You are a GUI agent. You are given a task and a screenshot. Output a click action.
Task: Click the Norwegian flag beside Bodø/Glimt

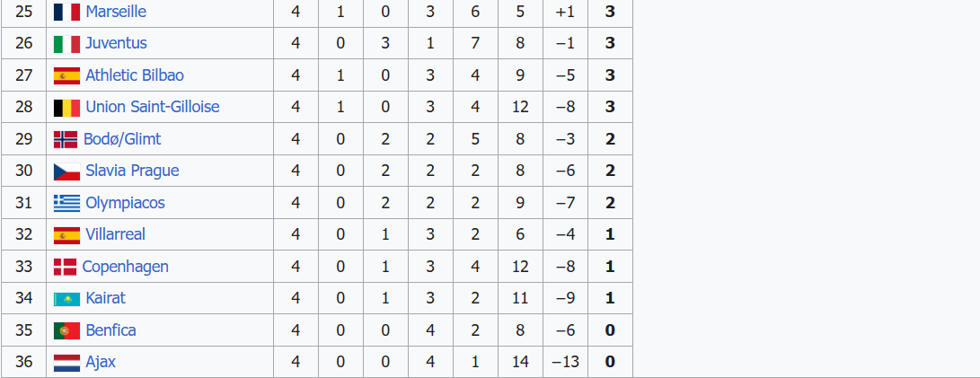coord(66,139)
